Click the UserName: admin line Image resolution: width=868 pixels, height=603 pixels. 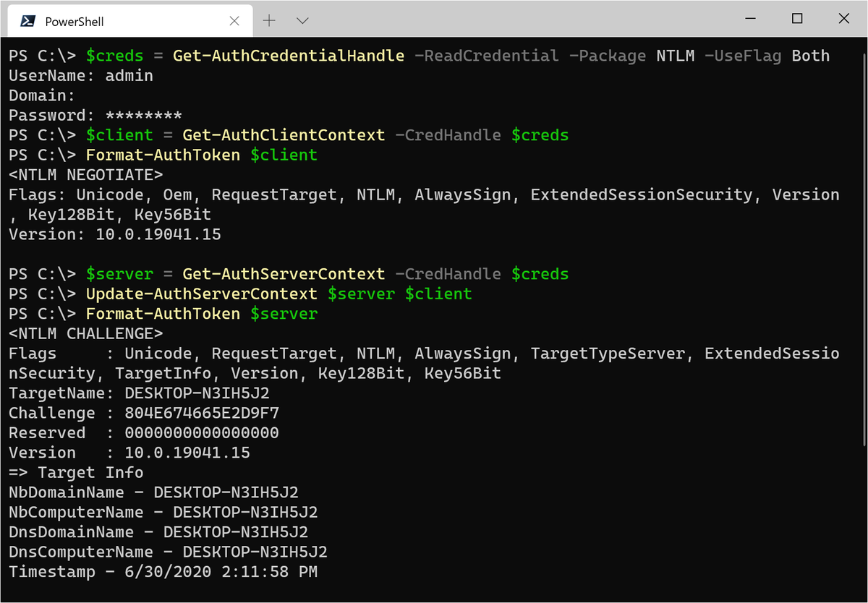pyautogui.click(x=80, y=75)
